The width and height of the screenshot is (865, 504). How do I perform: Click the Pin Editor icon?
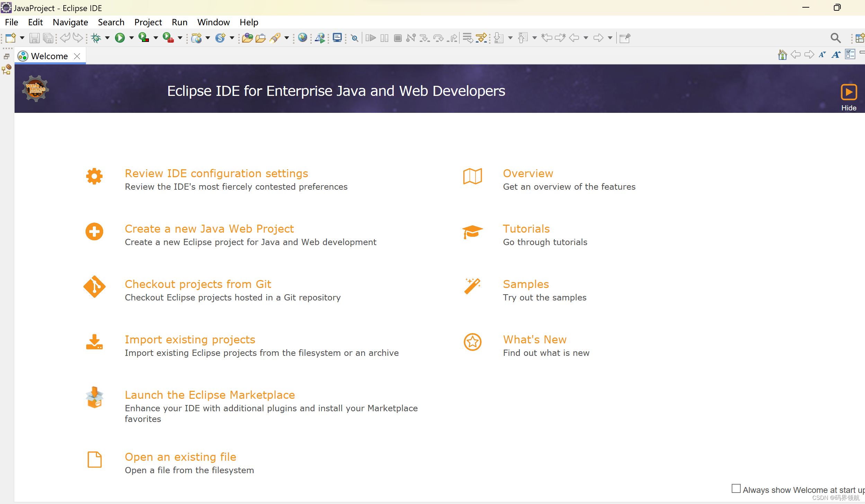pyautogui.click(x=625, y=38)
